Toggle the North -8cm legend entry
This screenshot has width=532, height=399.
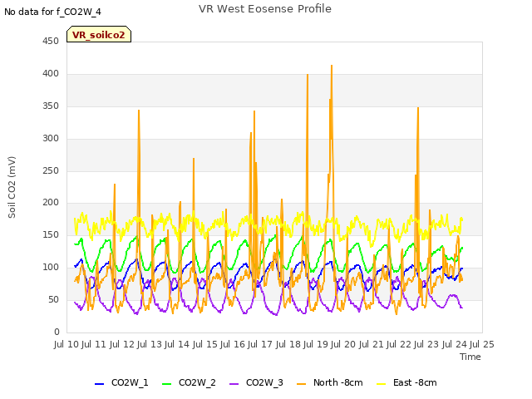click(330, 383)
